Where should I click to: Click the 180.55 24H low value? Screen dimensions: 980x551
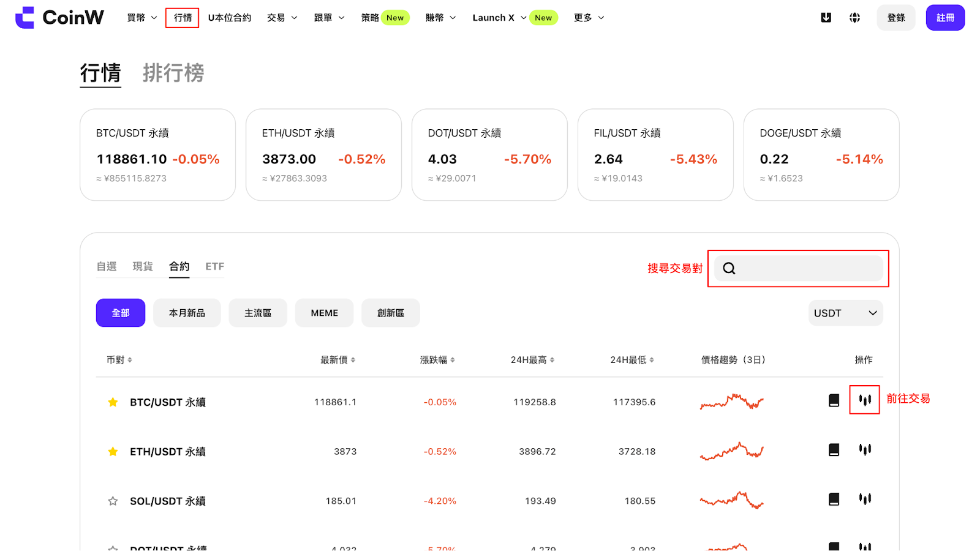point(640,501)
